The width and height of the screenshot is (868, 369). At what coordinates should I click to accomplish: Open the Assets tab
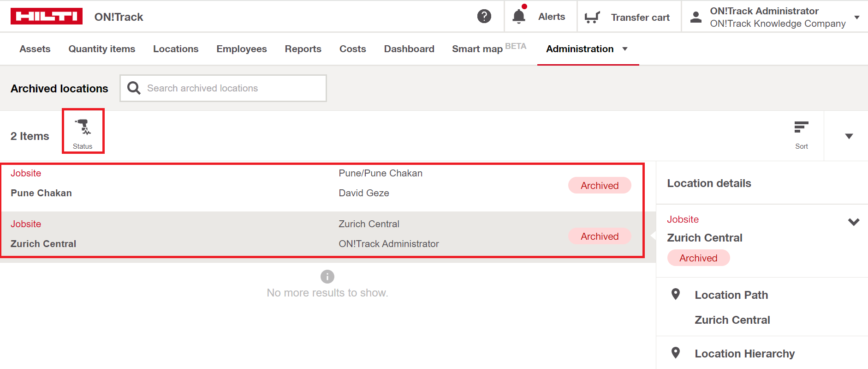(x=35, y=49)
